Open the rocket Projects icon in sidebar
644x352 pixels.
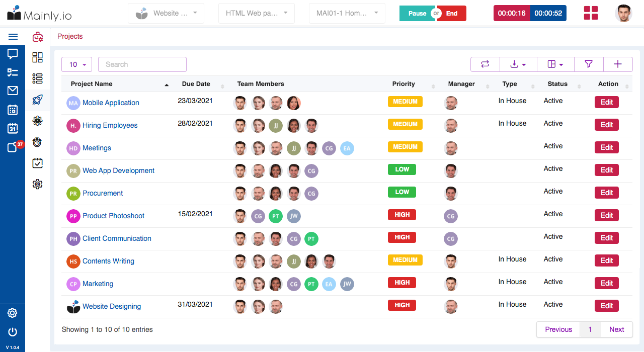click(37, 100)
